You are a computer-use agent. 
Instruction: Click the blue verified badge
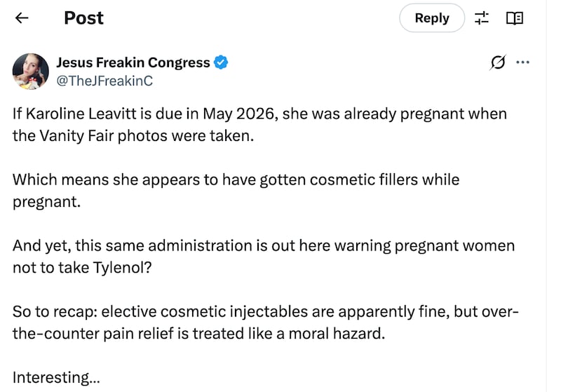click(221, 62)
